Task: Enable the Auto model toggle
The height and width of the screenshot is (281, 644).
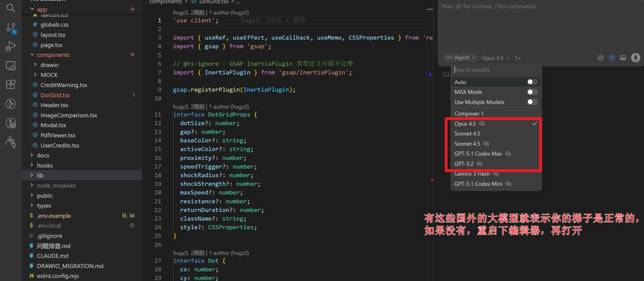Action: pyautogui.click(x=532, y=82)
